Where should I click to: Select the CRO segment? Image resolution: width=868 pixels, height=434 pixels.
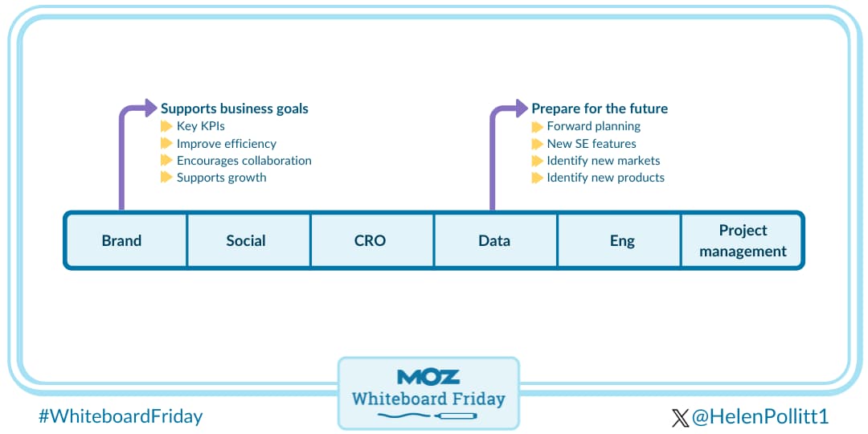(x=370, y=240)
